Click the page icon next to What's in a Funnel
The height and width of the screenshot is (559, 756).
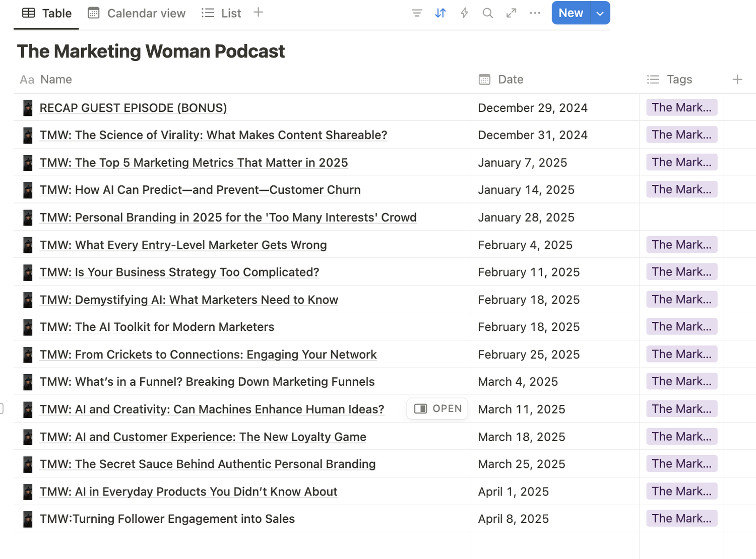[x=28, y=382]
